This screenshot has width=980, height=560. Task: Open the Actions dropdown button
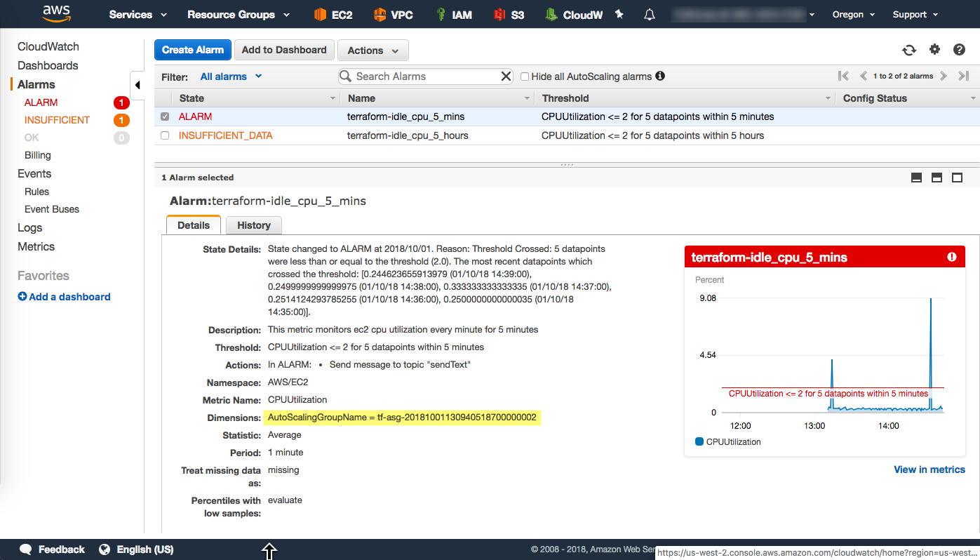373,51
